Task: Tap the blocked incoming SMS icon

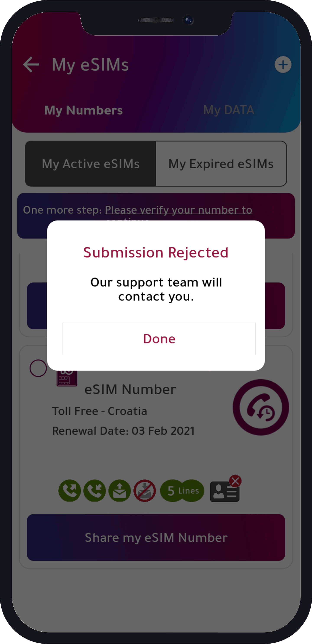Action: pos(145,490)
